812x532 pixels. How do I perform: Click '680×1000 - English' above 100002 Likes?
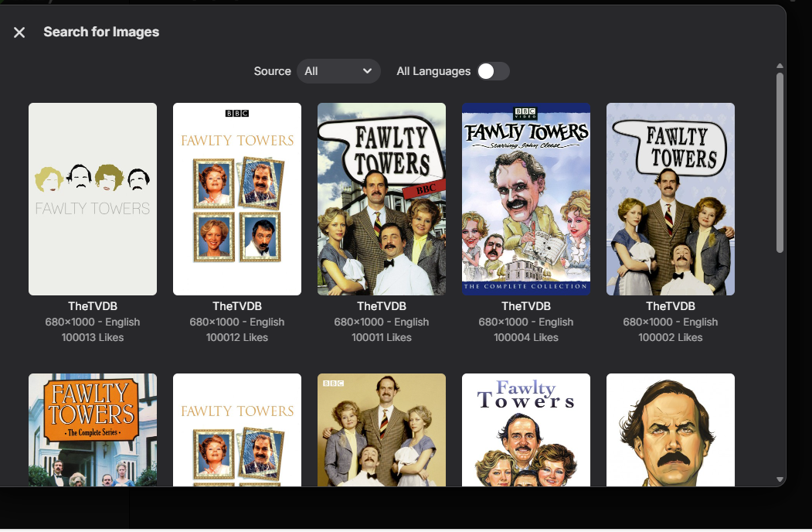point(671,322)
